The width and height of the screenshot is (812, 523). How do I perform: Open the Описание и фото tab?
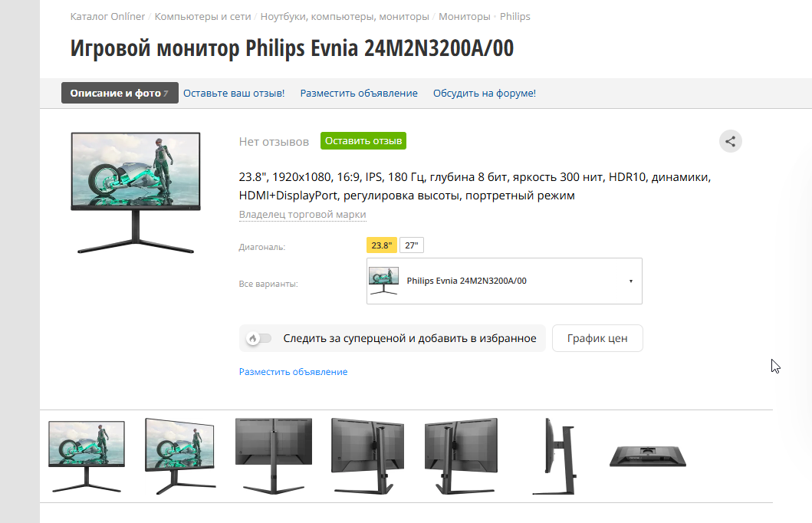tap(120, 94)
